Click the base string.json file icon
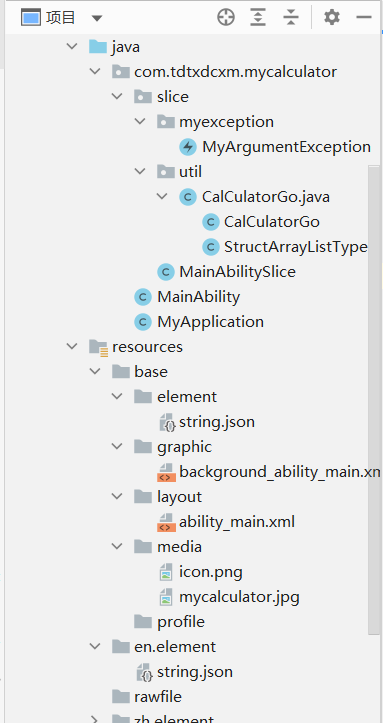This screenshot has height=723, width=383. 167,422
